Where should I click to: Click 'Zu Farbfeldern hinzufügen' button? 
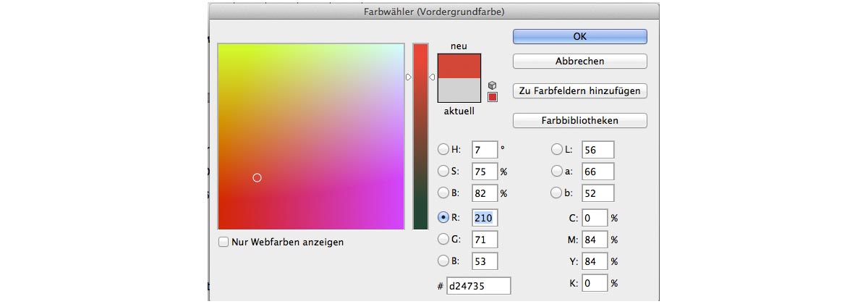[579, 91]
